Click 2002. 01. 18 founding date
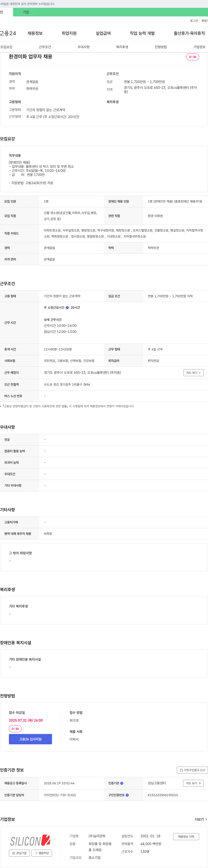Image resolution: width=208 pixels, height=868 pixels. (x=151, y=836)
